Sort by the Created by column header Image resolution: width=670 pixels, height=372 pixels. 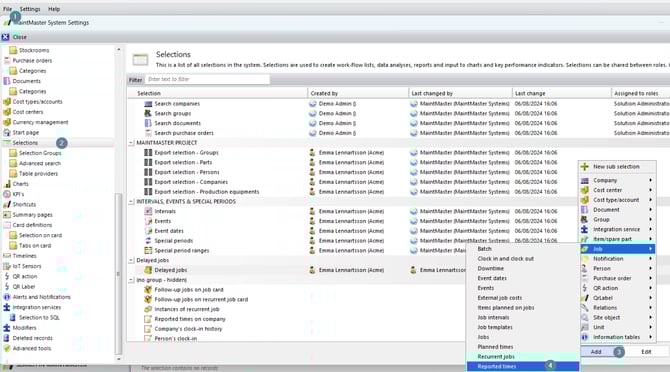[358, 93]
